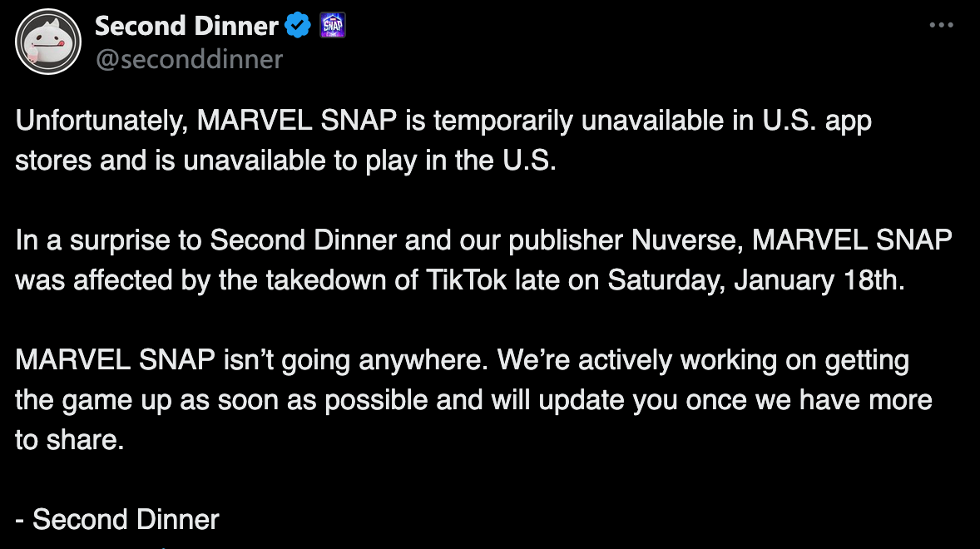Open the three-dot more options menu

pyautogui.click(x=941, y=25)
